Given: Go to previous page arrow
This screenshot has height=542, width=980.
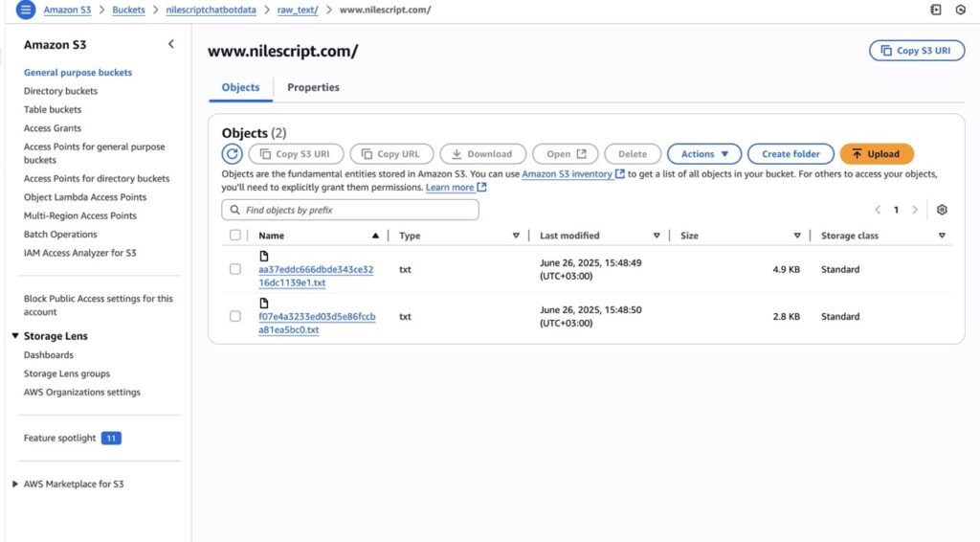Looking at the screenshot, I should 878,210.
